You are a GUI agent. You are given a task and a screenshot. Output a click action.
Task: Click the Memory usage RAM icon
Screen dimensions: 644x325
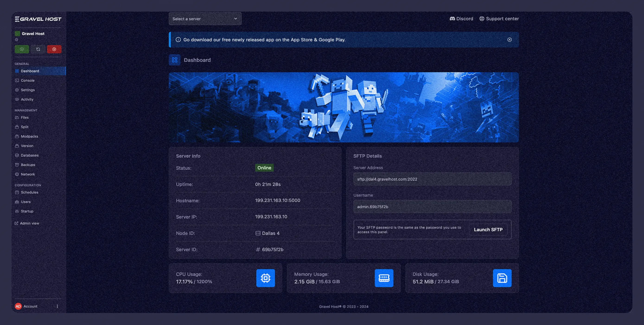click(x=384, y=278)
